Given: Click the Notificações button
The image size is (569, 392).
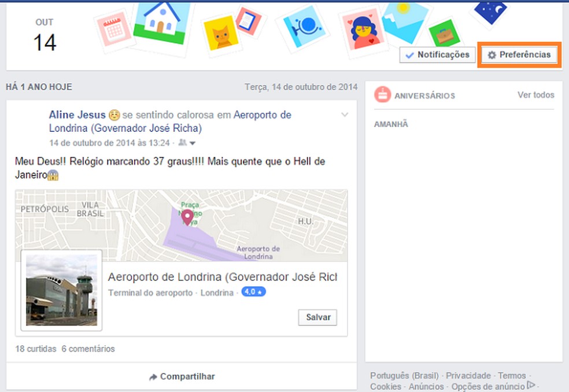Looking at the screenshot, I should (x=437, y=55).
